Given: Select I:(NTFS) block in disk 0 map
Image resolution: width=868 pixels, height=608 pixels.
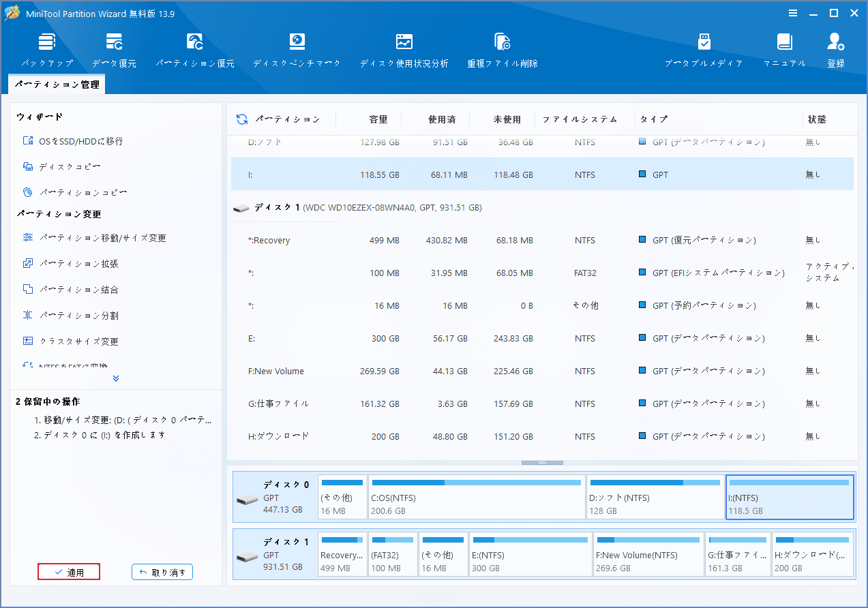Looking at the screenshot, I should 790,497.
